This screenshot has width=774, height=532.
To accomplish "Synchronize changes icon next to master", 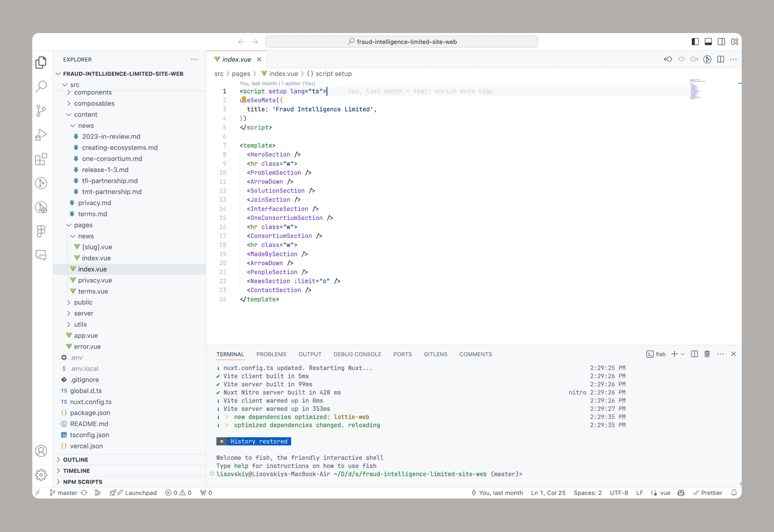I will click(x=84, y=493).
